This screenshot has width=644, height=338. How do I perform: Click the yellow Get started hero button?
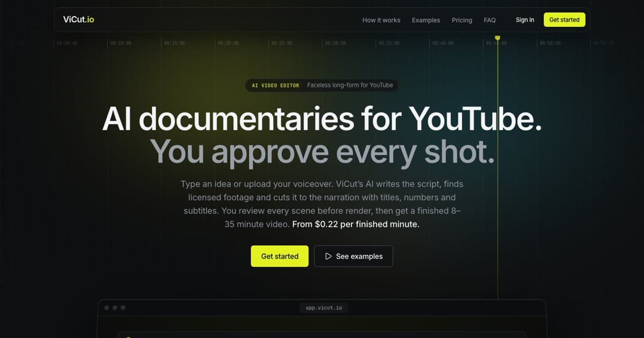tap(280, 256)
